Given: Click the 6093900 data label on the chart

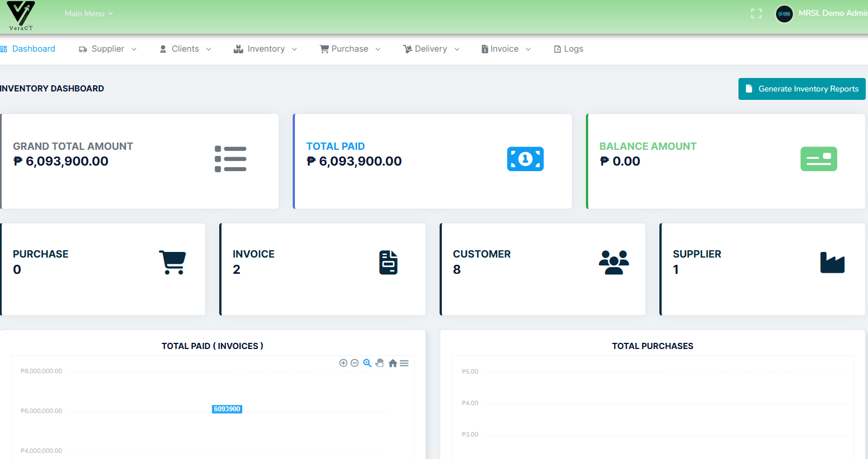Looking at the screenshot, I should tap(227, 409).
